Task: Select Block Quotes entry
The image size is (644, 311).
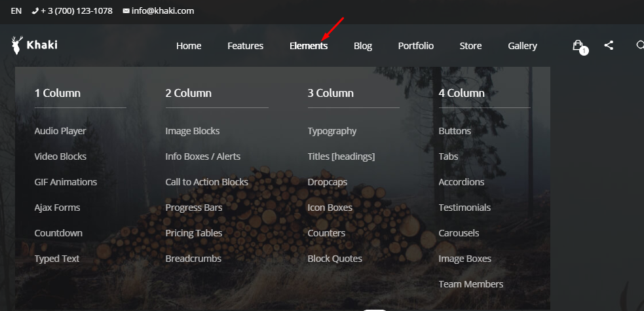Action: pyautogui.click(x=335, y=259)
